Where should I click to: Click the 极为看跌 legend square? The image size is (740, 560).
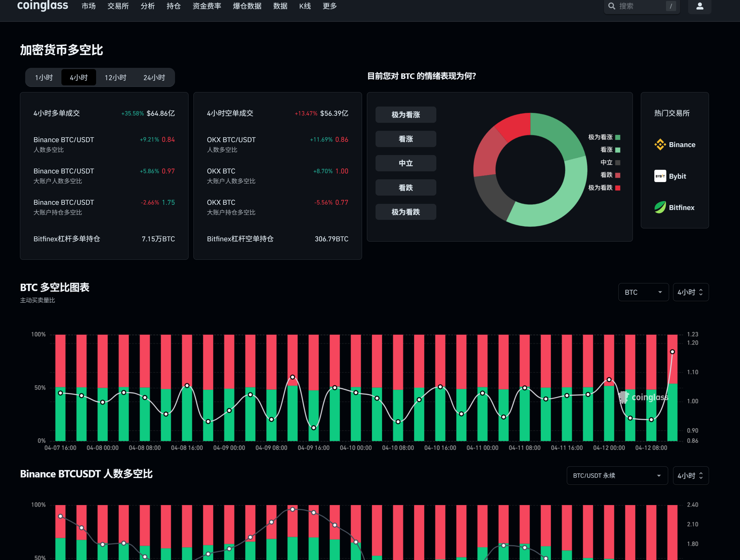(x=617, y=188)
